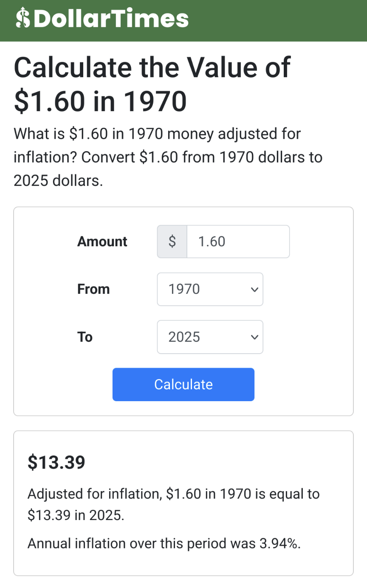
Task: Click the '$13.39 in 2025.' result line
Action: [76, 515]
